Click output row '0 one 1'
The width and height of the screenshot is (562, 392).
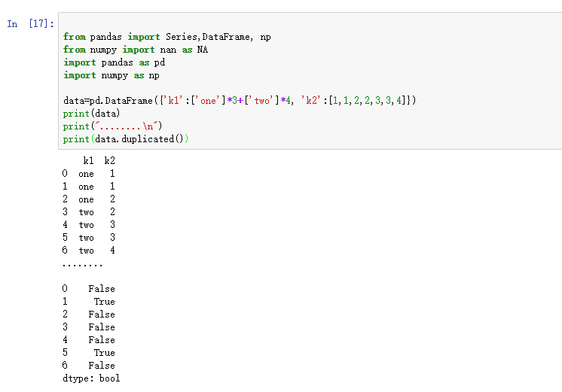[88, 174]
